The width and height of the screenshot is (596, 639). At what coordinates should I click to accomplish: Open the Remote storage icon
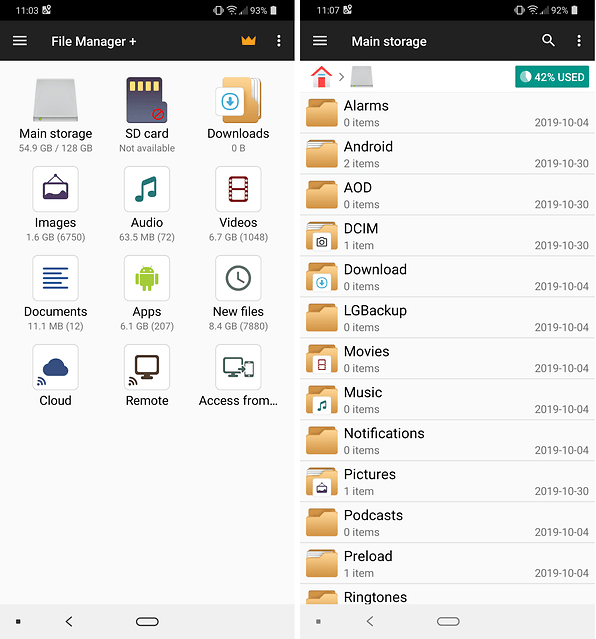147,367
